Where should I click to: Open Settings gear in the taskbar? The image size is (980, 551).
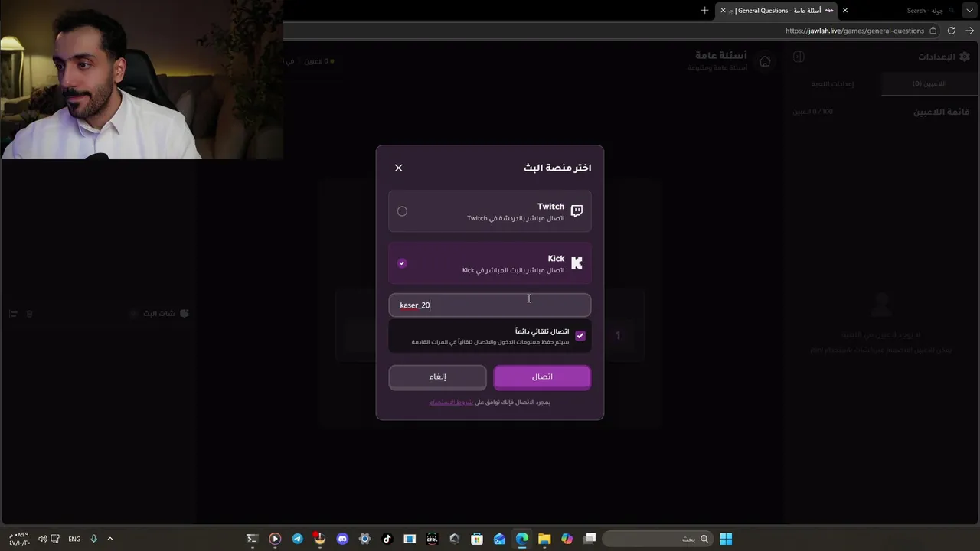(x=364, y=539)
